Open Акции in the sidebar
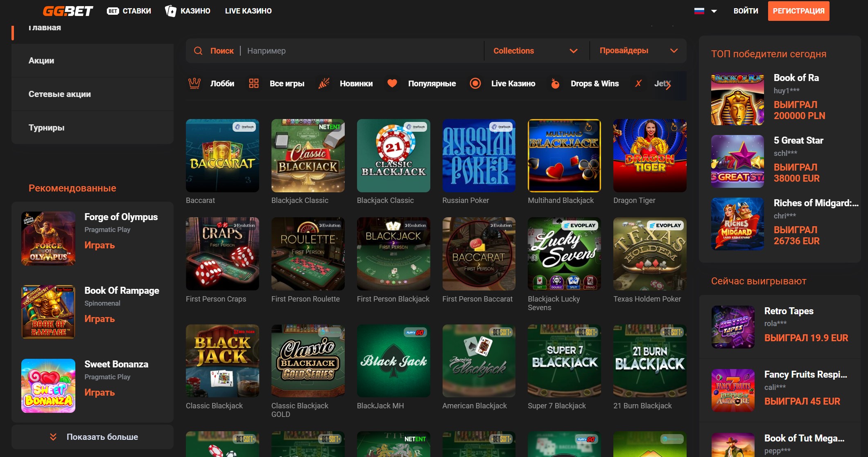 click(93, 61)
